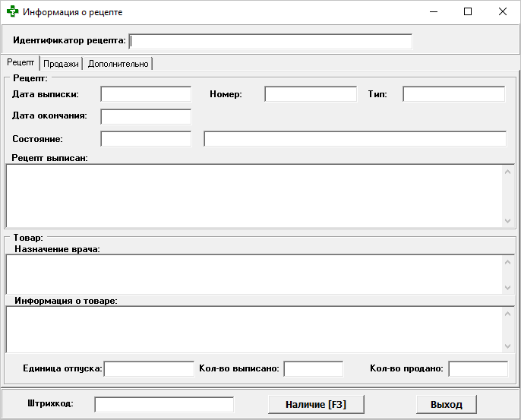
Task: Click into the Номер field
Action: [x=311, y=94]
